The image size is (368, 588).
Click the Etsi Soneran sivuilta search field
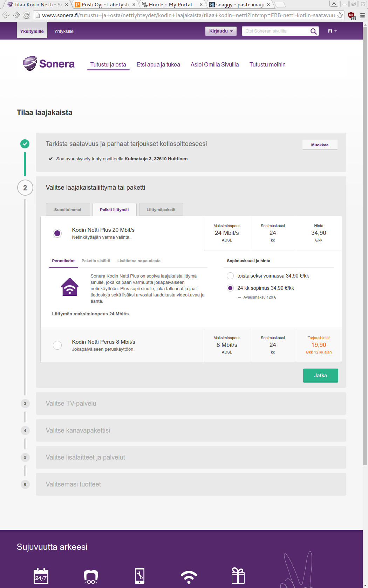tap(275, 31)
